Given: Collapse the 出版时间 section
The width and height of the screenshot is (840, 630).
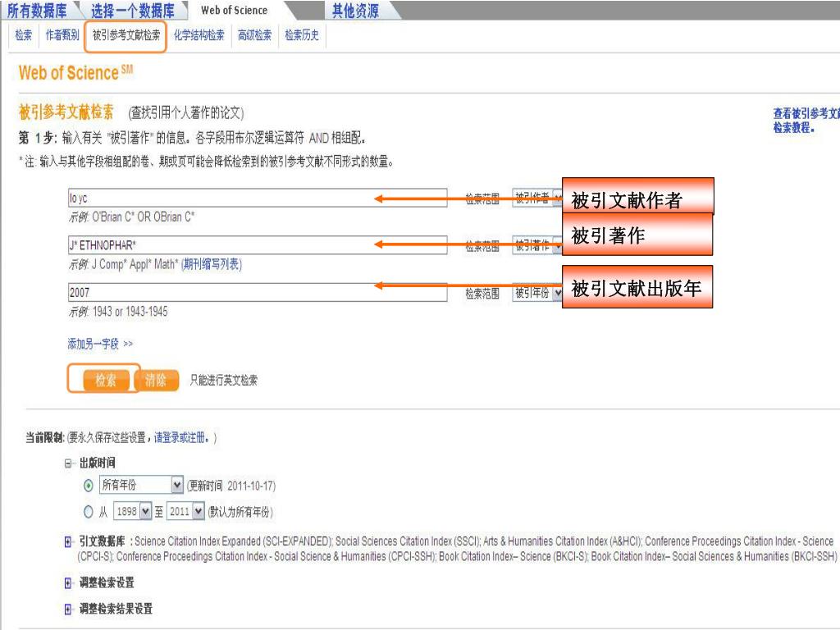Looking at the screenshot, I should (x=68, y=463).
